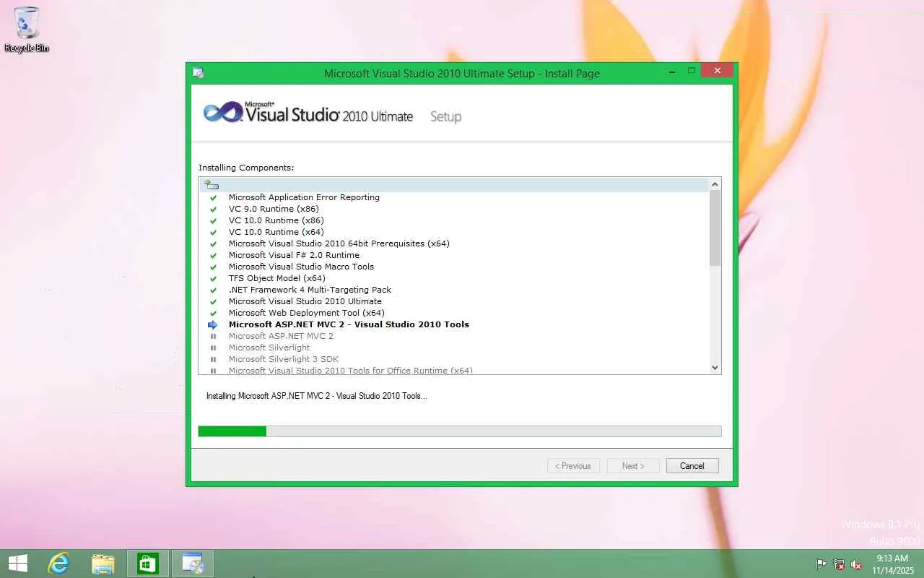This screenshot has width=924, height=578.
Task: Click the setup window title bar icon
Action: pos(199,73)
